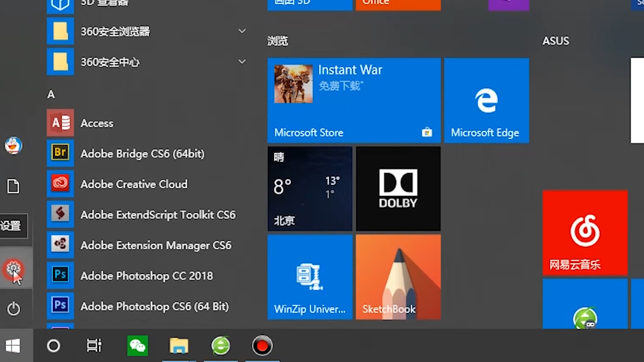Click the Windows Start button
Screen dimensions: 644x362
pyautogui.click(x=13, y=346)
